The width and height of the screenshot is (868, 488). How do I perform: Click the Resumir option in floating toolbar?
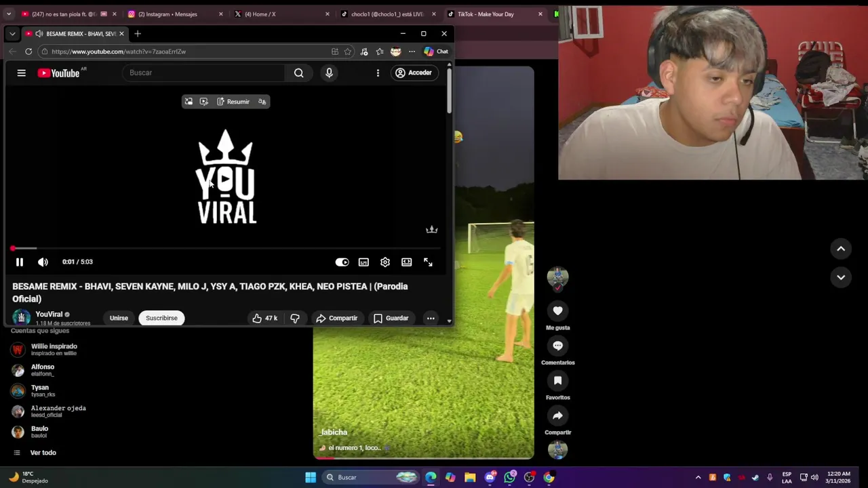coord(233,102)
